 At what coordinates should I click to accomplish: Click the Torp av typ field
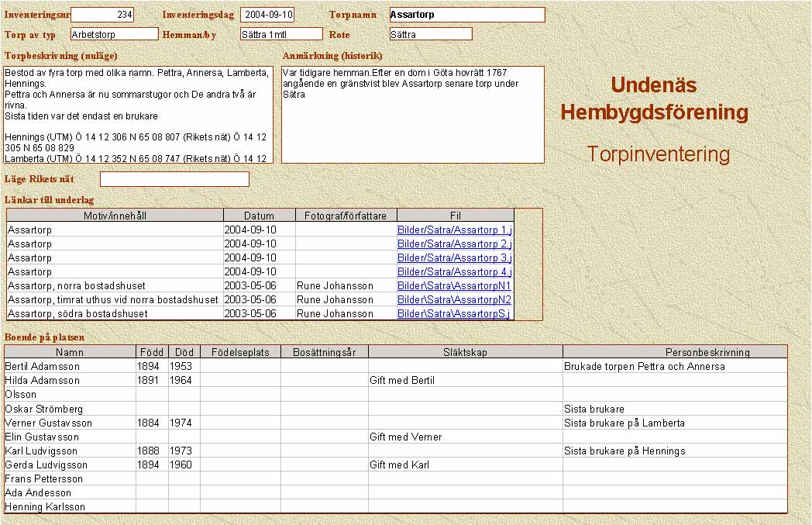click(114, 34)
